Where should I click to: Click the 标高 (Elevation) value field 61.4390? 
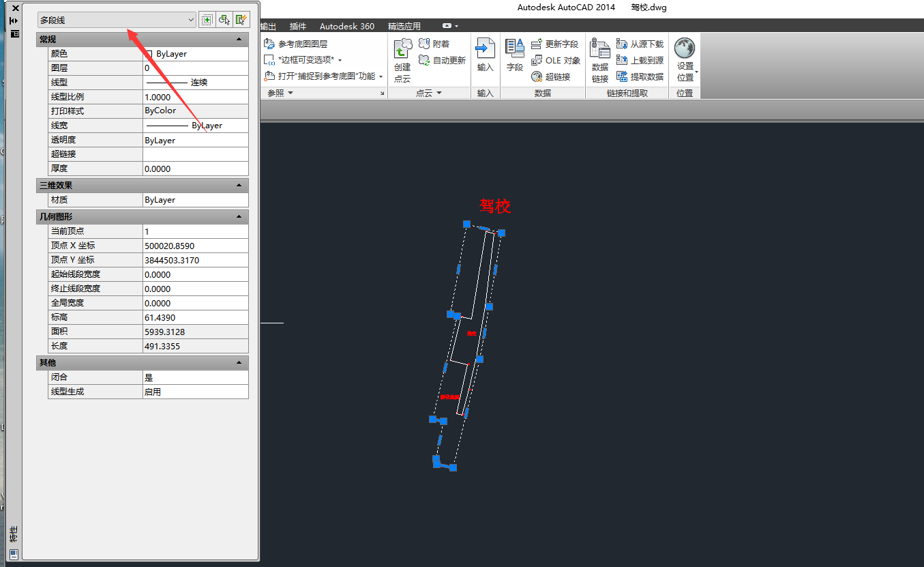tap(195, 317)
